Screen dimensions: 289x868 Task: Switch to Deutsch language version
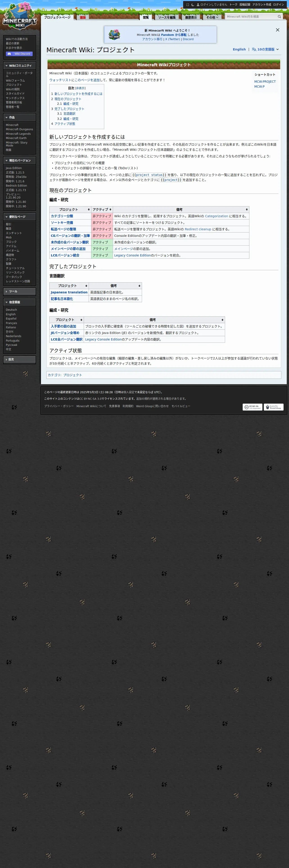(x=11, y=310)
